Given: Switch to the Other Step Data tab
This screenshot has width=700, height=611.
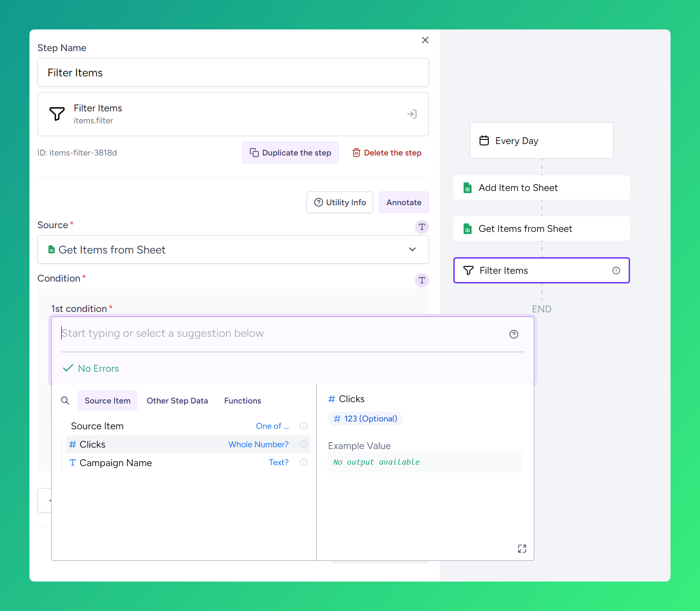Looking at the screenshot, I should (x=177, y=401).
